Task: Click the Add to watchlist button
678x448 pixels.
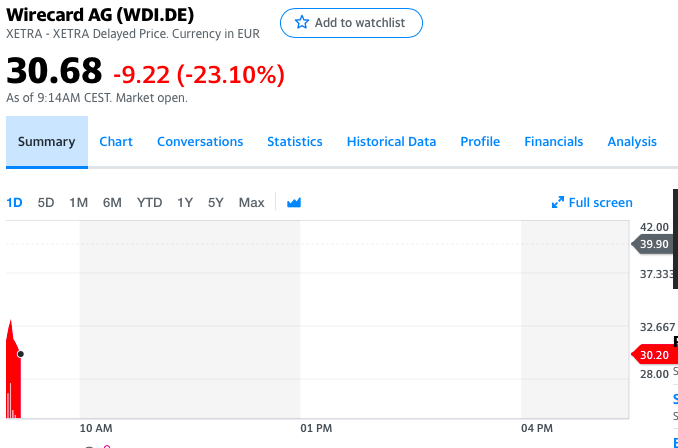Action: (x=351, y=23)
